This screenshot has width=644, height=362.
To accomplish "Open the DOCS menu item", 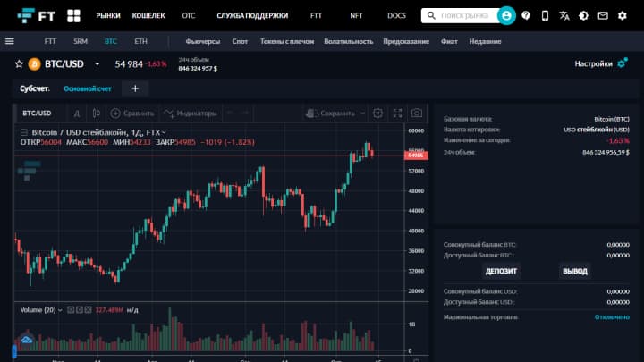I will (396, 15).
